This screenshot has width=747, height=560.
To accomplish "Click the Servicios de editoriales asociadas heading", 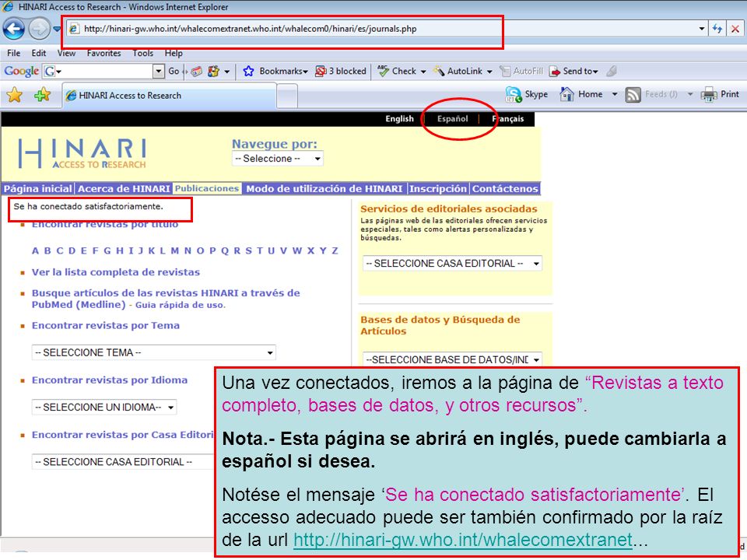I will 449,208.
